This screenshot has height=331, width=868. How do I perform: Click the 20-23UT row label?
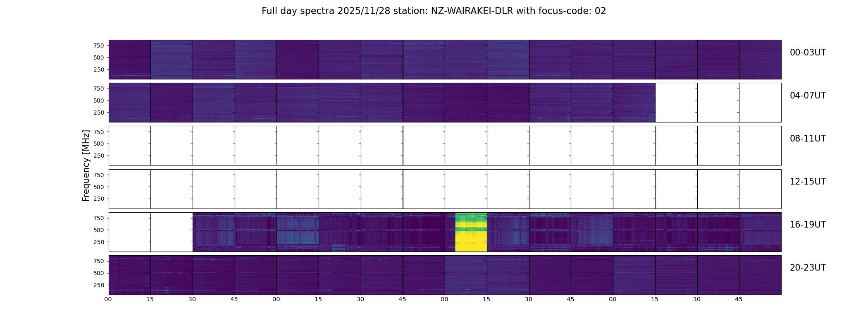[808, 268]
